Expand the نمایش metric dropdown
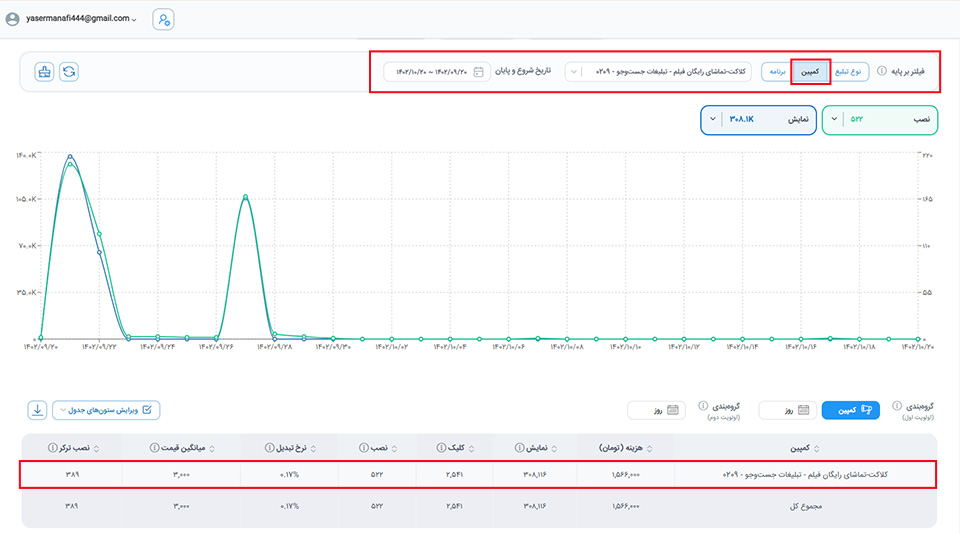The image size is (960, 534). click(x=713, y=120)
